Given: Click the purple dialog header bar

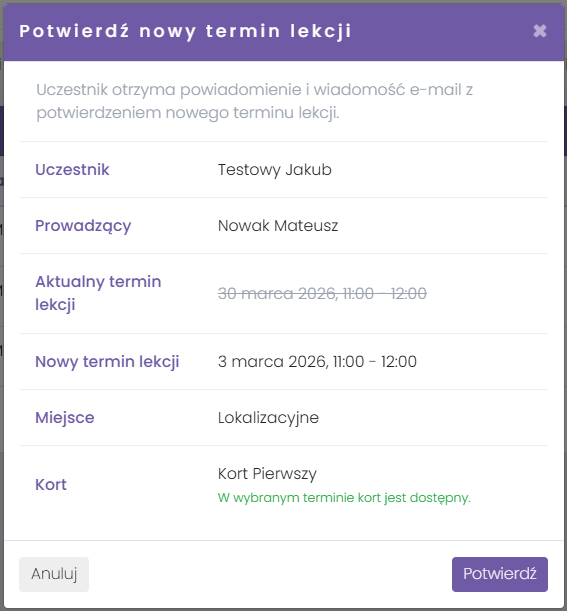Looking at the screenshot, I should pos(284,32).
